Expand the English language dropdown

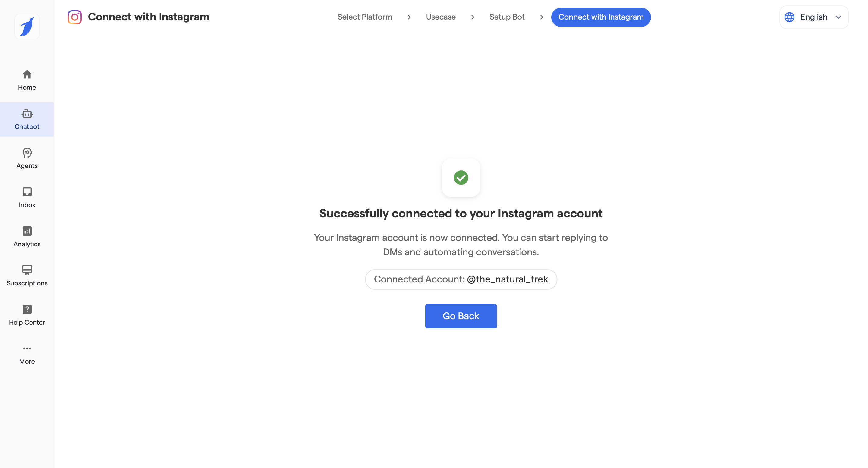point(813,17)
